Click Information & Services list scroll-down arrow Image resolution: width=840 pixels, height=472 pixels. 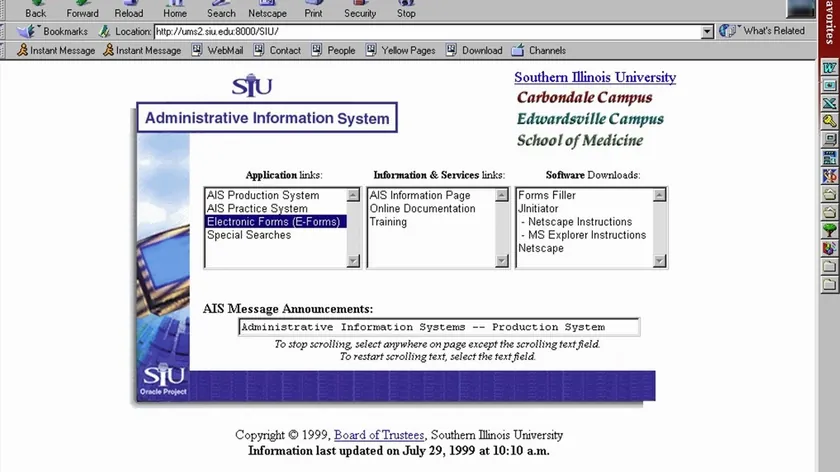(501, 261)
